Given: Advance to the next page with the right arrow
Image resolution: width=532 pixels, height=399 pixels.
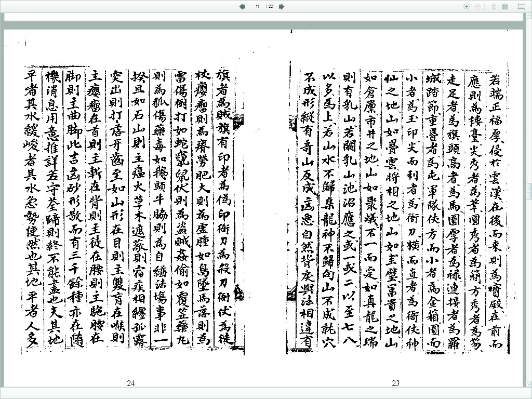Looking at the screenshot, I should click(x=282, y=6).
